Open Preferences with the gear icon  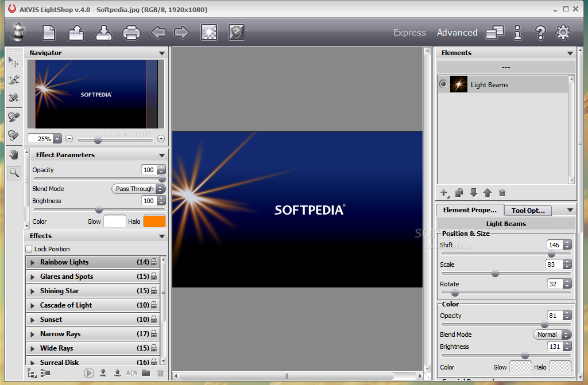pos(563,33)
